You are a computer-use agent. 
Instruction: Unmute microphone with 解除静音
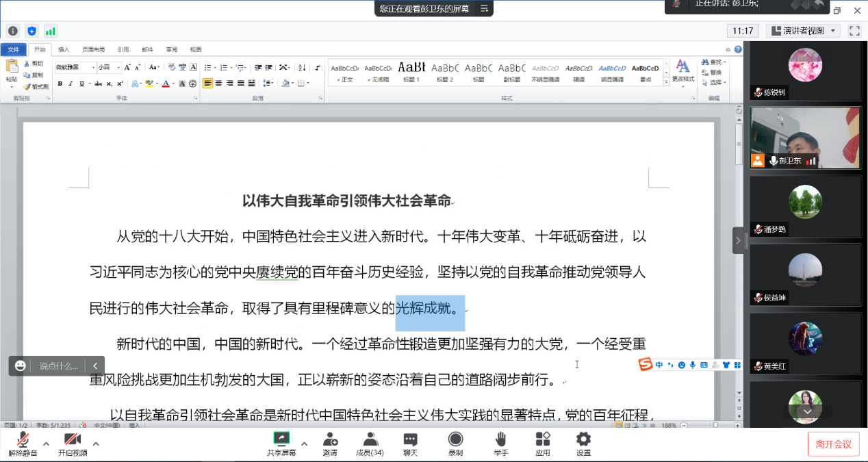point(23,439)
